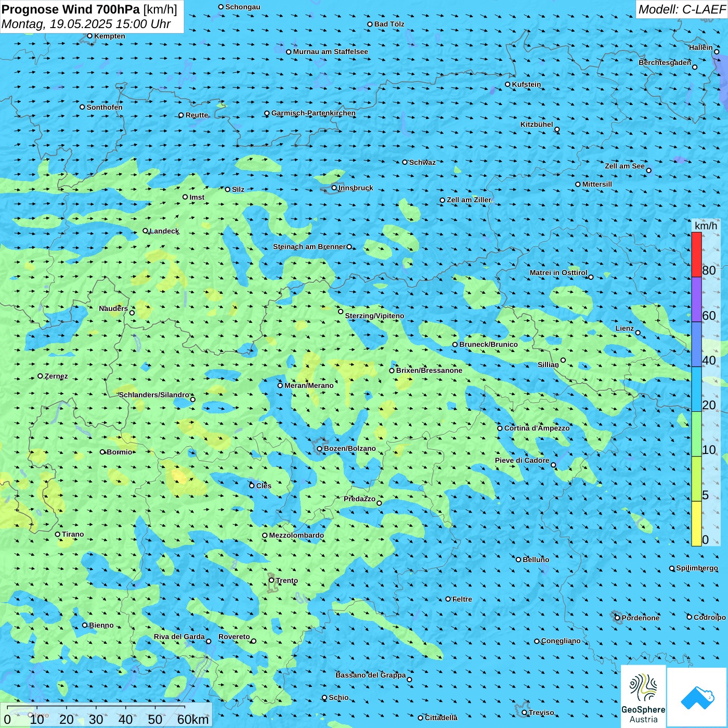
Task: Click the Meran/Merano city marker
Action: coord(280,385)
